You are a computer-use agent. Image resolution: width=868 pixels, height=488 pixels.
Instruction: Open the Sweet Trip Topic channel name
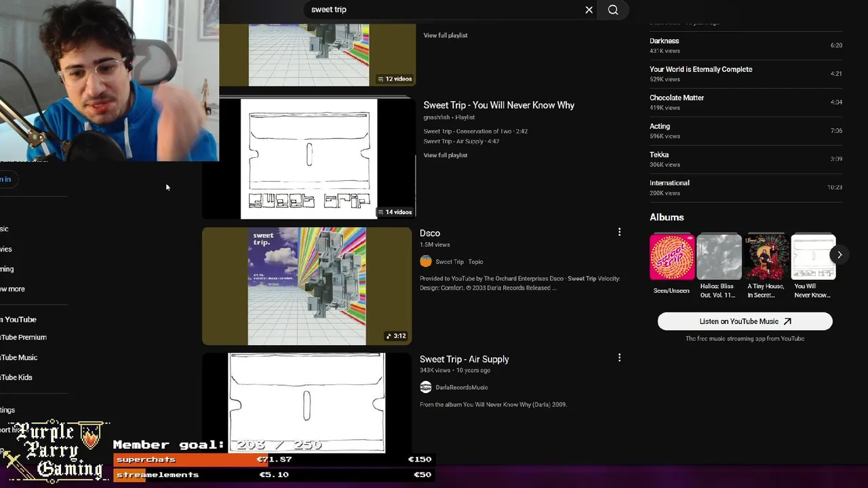click(459, 262)
